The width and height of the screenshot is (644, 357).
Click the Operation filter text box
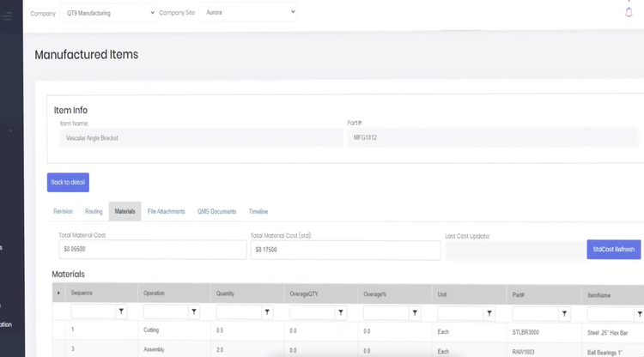tap(166, 312)
